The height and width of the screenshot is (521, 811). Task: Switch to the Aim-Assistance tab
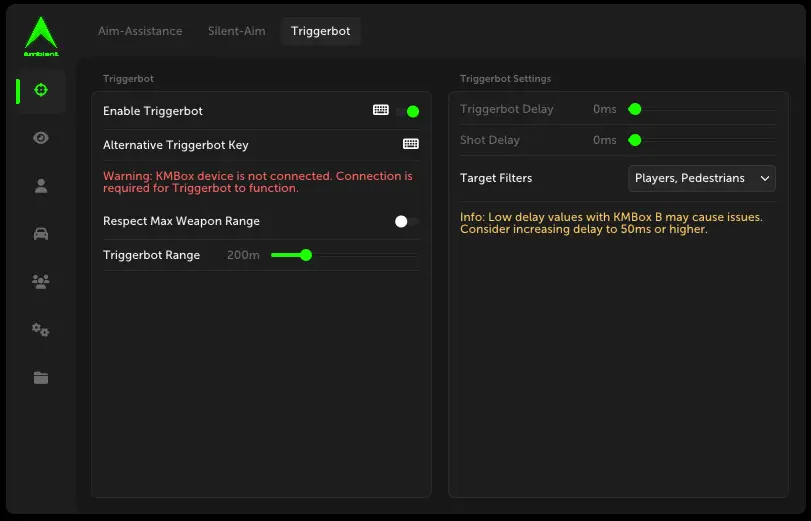click(140, 31)
